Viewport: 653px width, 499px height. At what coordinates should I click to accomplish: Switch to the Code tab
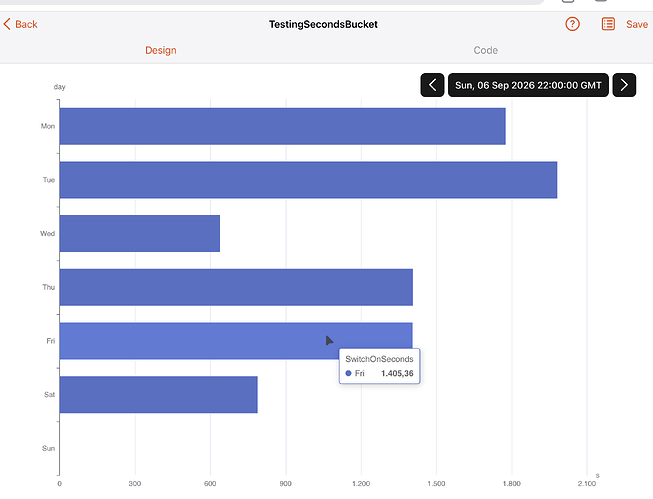[486, 50]
